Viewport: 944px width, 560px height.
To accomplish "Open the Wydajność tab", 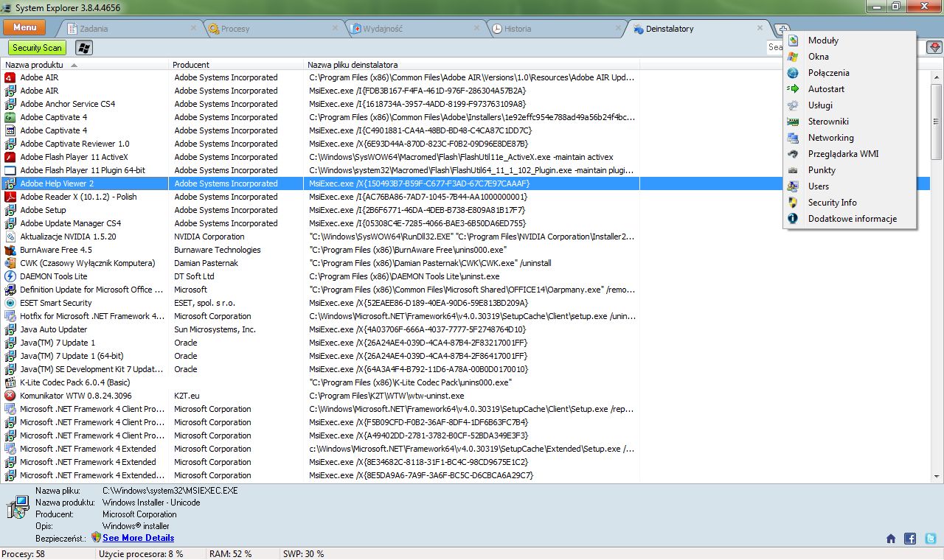I will 417,29.
